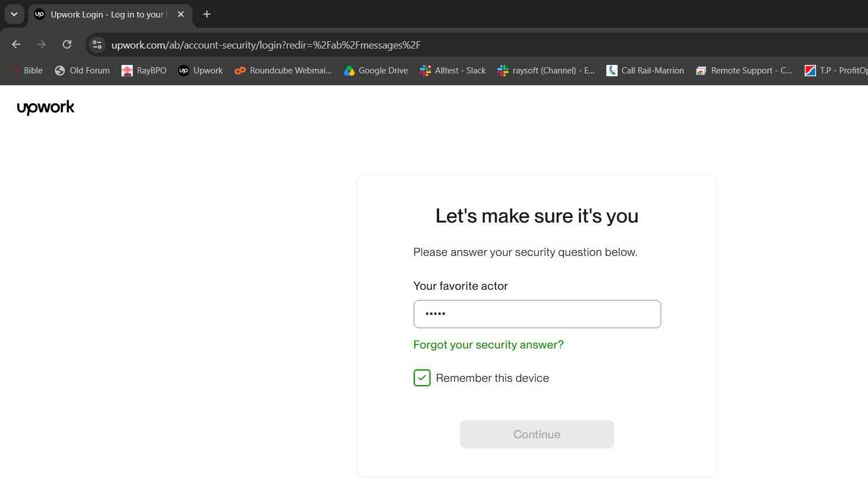Open the RayBPO bookmark
Screen dimensions: 868x488
pos(144,71)
